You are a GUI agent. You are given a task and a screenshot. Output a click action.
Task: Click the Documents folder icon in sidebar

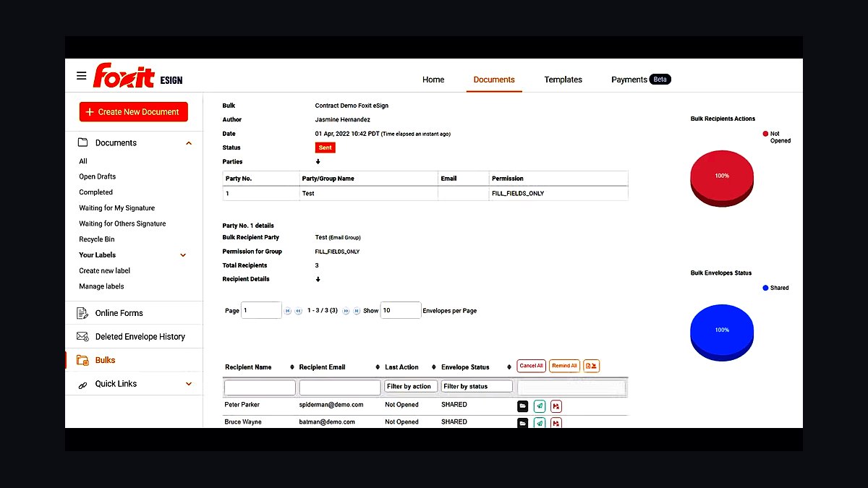[83, 142]
